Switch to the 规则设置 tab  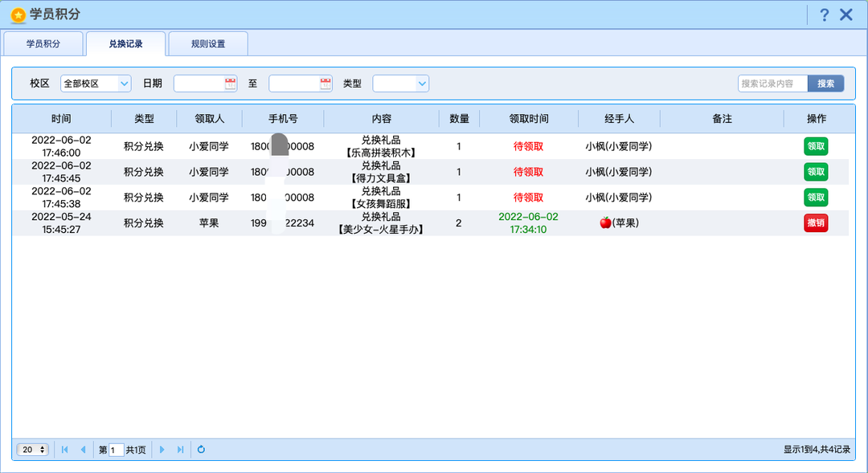pos(208,43)
